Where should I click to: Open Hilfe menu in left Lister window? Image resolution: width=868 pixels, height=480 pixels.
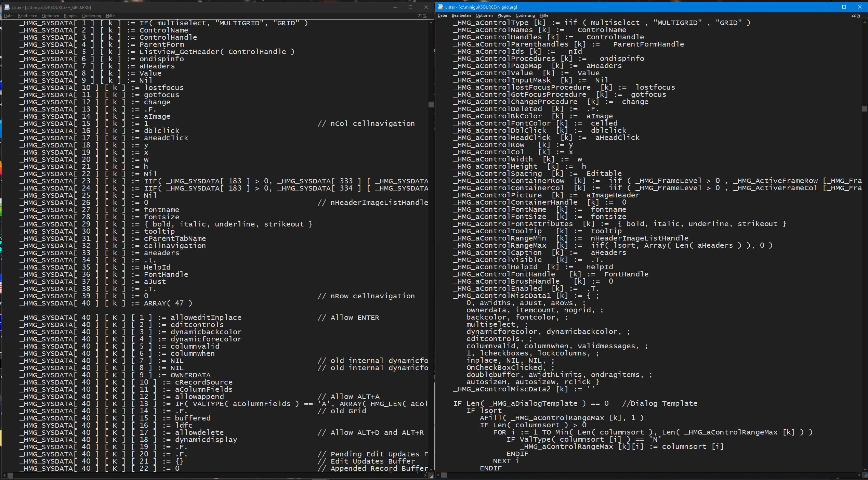(x=110, y=16)
